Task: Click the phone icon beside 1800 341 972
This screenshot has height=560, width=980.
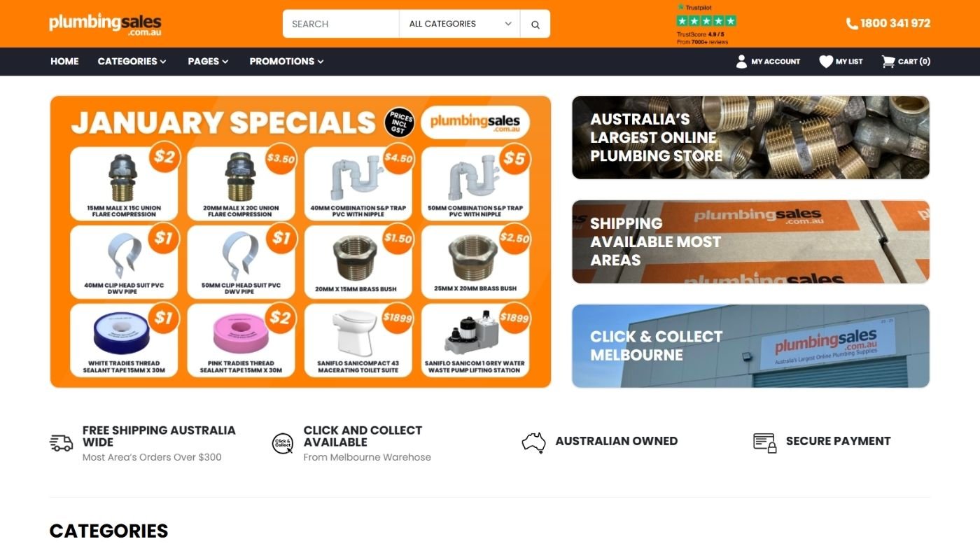Action: pos(852,24)
